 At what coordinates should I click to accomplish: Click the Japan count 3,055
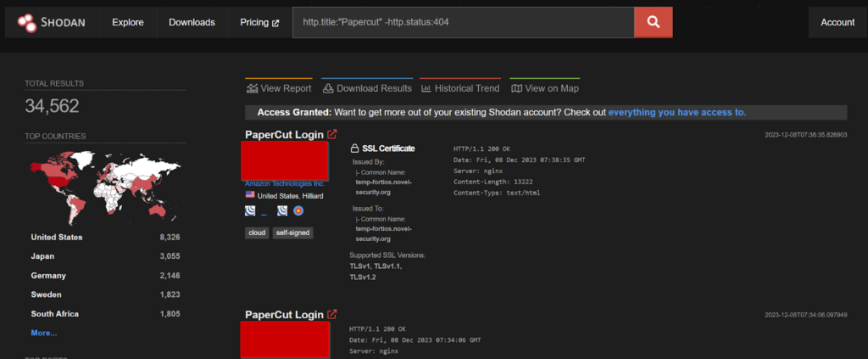point(170,256)
